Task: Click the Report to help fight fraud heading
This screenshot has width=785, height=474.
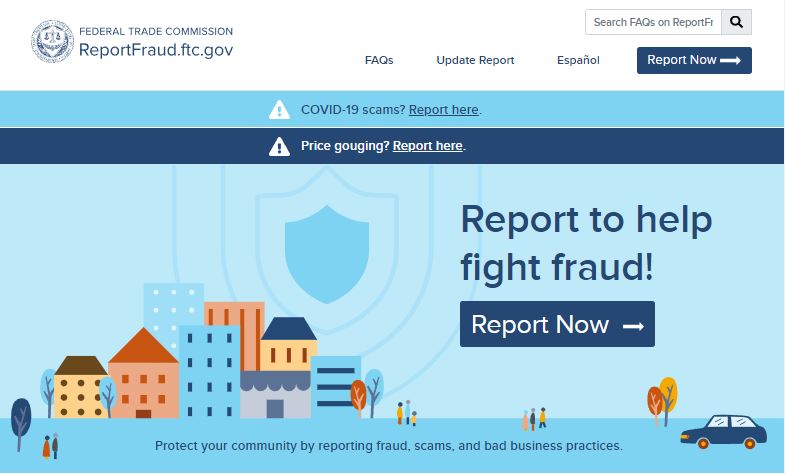Action: [586, 243]
